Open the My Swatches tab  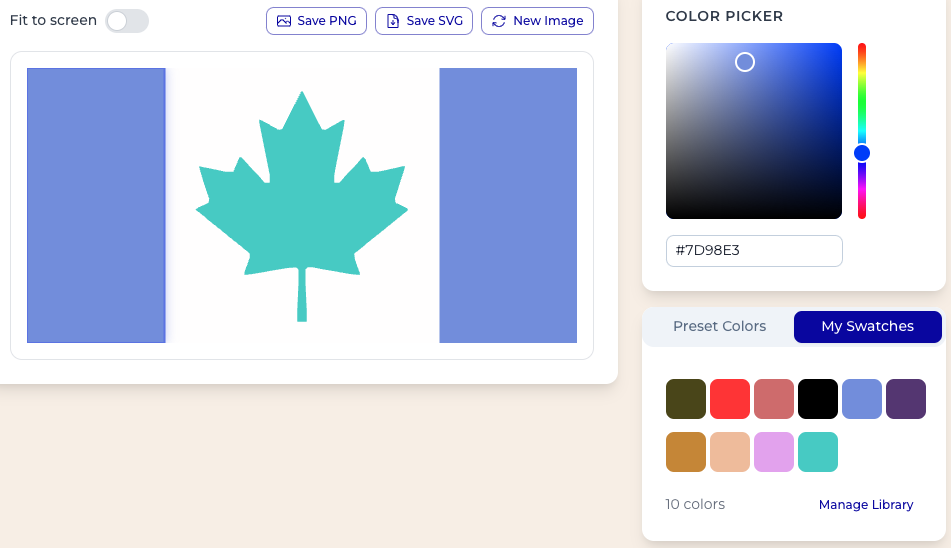click(x=867, y=327)
